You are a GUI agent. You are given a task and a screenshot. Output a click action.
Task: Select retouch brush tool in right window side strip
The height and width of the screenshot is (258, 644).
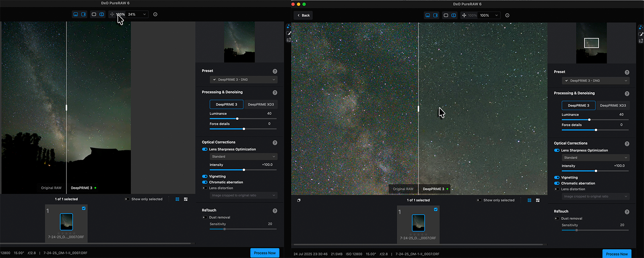[641, 34]
